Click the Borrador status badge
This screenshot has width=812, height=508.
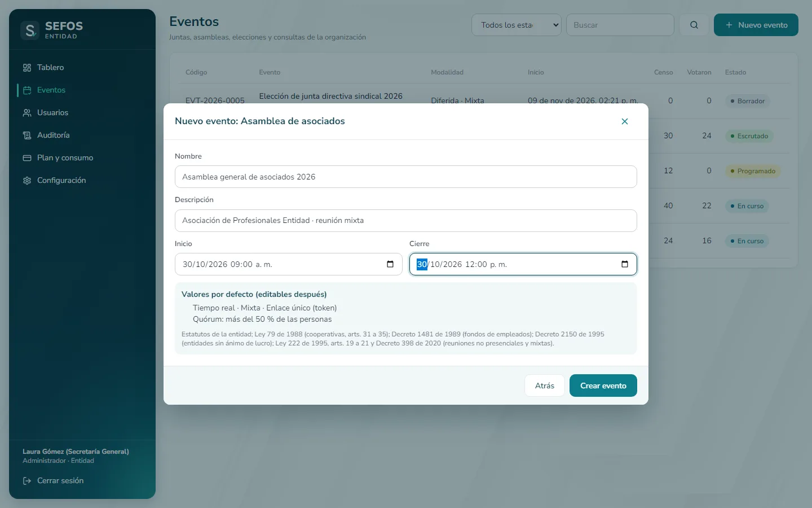tap(747, 101)
